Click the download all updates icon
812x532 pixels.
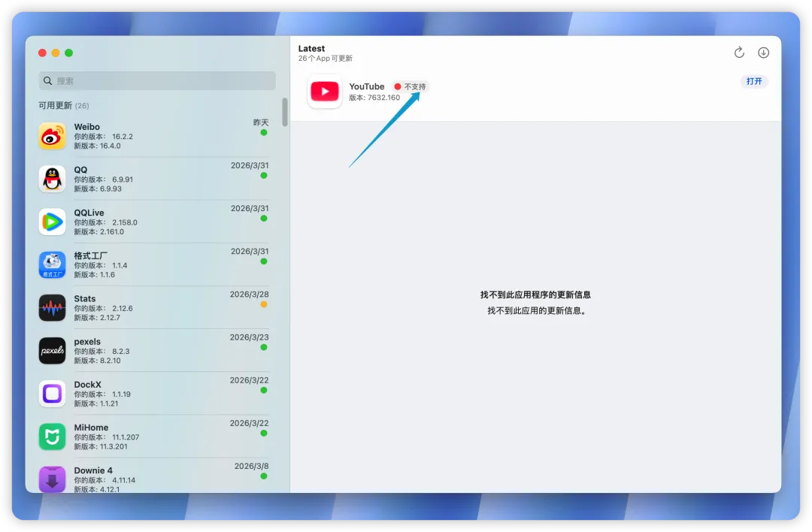tap(763, 53)
